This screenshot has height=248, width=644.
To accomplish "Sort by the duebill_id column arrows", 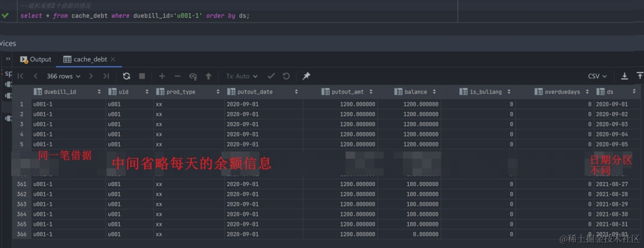I will click(100, 92).
